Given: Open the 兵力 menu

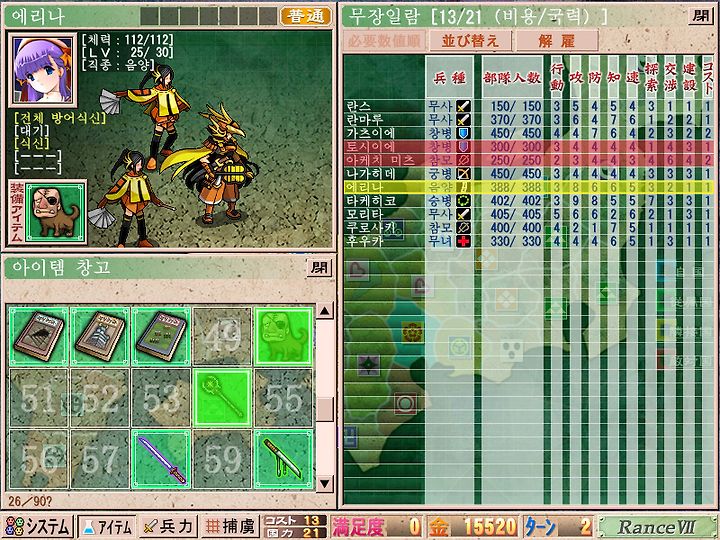Looking at the screenshot, I should tap(168, 527).
